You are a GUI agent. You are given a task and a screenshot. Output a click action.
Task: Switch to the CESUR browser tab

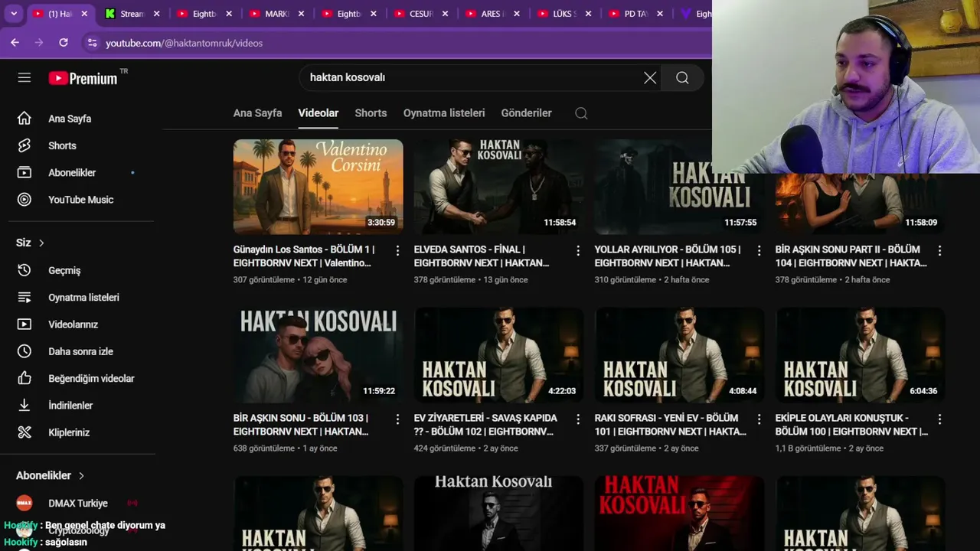pos(421,14)
